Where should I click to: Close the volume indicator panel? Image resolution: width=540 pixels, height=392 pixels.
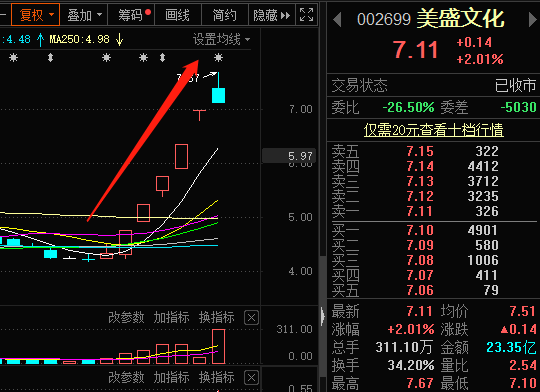coord(251,318)
